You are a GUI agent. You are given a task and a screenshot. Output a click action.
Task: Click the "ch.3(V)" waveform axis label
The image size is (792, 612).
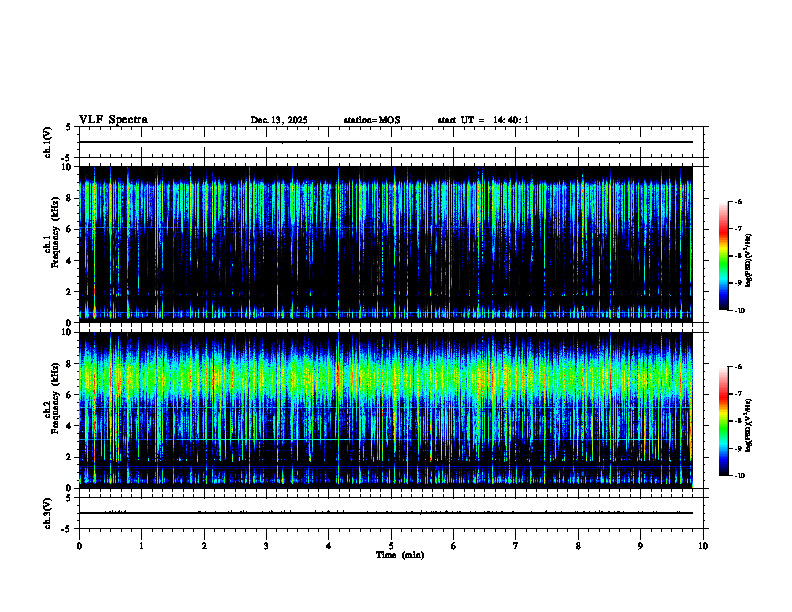[47, 513]
